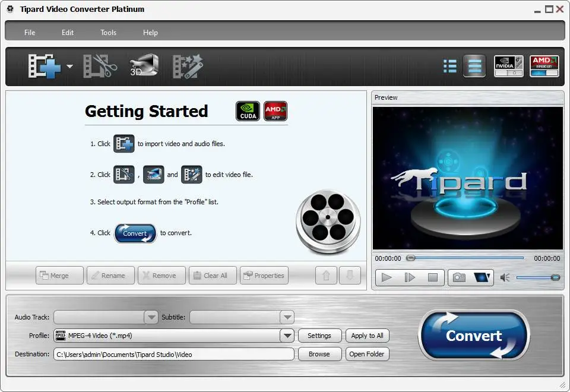Click the Remove button

pyautogui.click(x=161, y=275)
